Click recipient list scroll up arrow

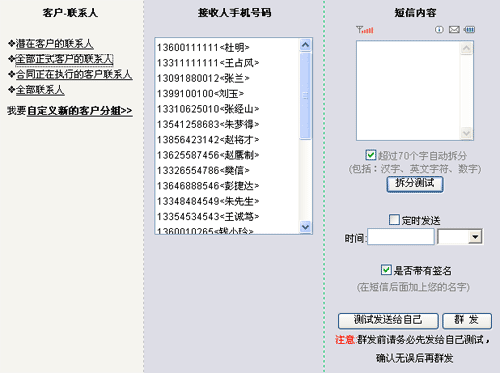(x=305, y=45)
